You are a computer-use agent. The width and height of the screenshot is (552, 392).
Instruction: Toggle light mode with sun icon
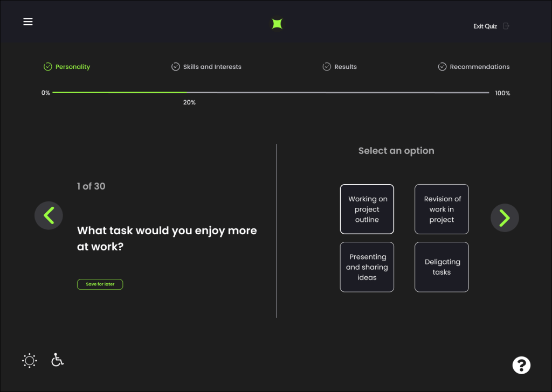(30, 360)
